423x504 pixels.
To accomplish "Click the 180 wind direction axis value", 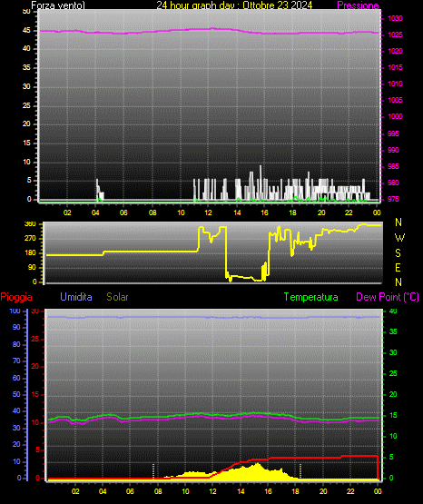I will [x=30, y=253].
